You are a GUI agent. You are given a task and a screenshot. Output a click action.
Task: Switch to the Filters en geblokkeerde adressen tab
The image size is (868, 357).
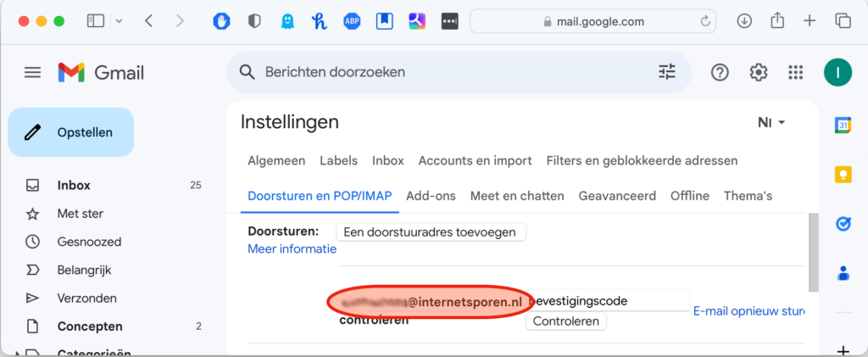[642, 160]
